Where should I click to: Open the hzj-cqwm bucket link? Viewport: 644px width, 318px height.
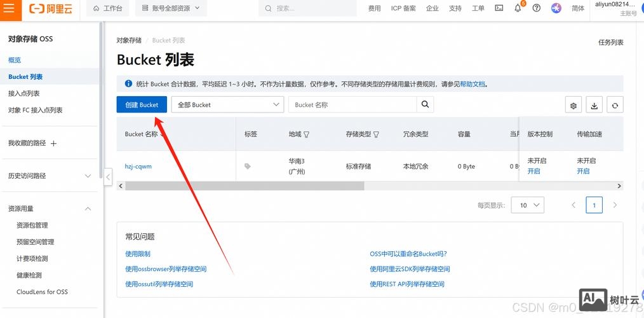click(138, 166)
